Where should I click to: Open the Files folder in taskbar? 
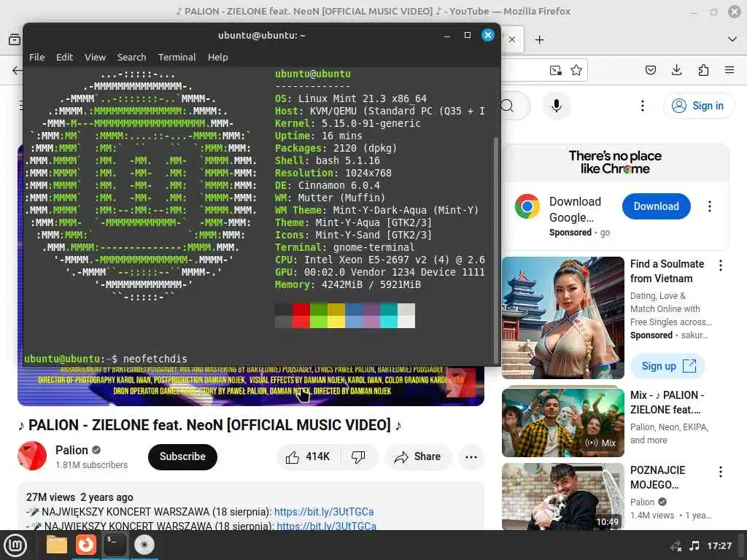(x=56, y=545)
